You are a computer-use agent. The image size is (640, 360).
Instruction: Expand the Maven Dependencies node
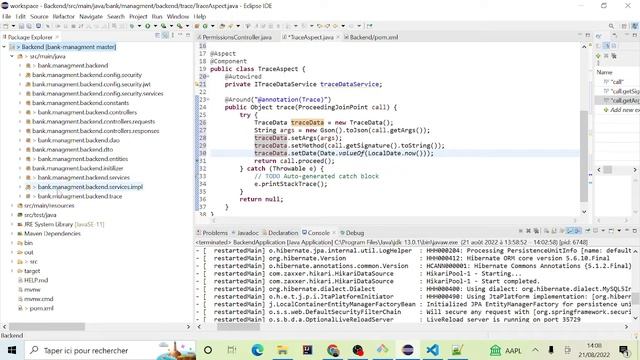[x=12, y=234]
